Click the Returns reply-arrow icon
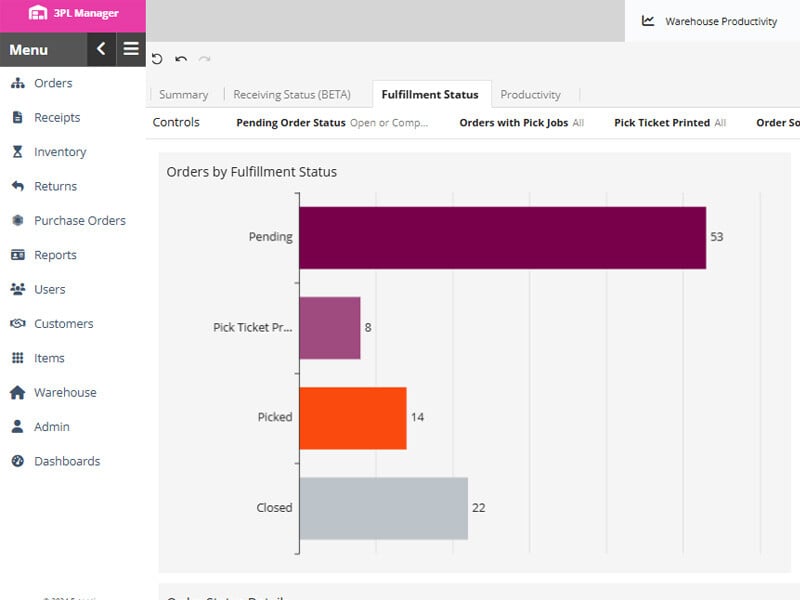 point(18,186)
